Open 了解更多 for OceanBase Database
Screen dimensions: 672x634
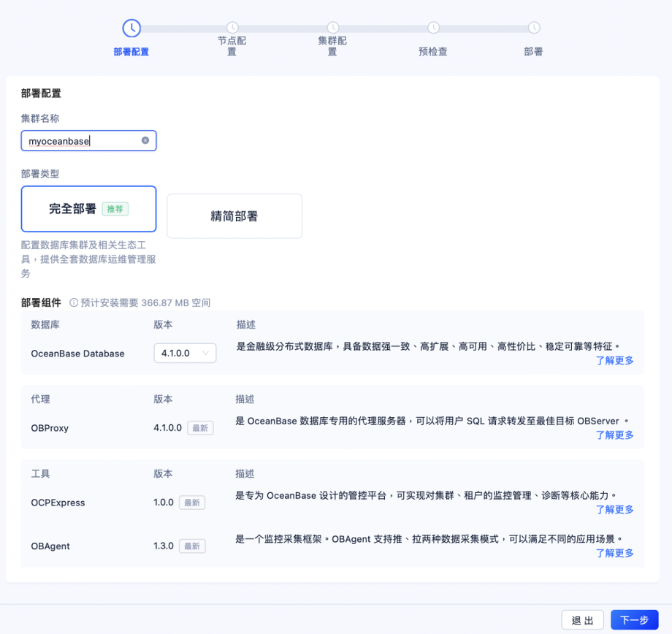tap(614, 360)
